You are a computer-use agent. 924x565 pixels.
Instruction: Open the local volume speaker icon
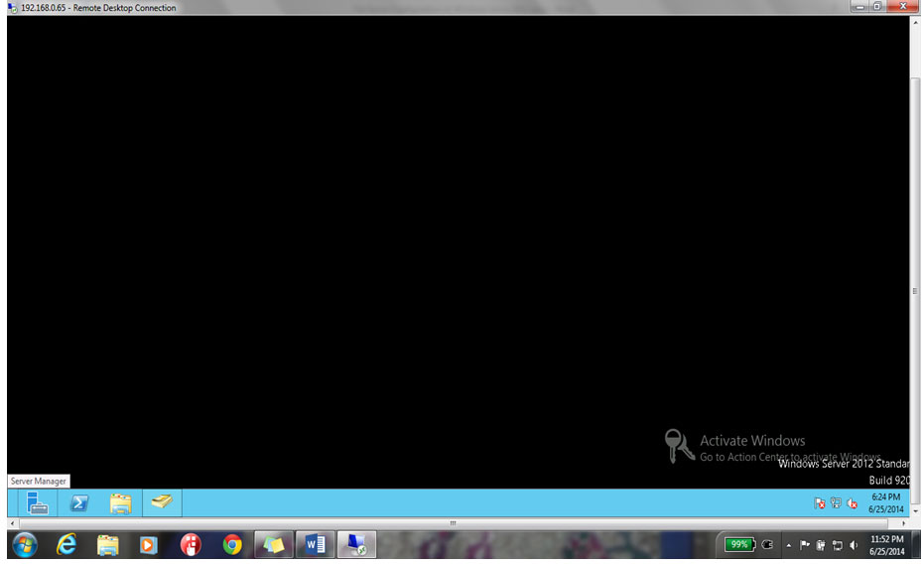[x=854, y=545]
